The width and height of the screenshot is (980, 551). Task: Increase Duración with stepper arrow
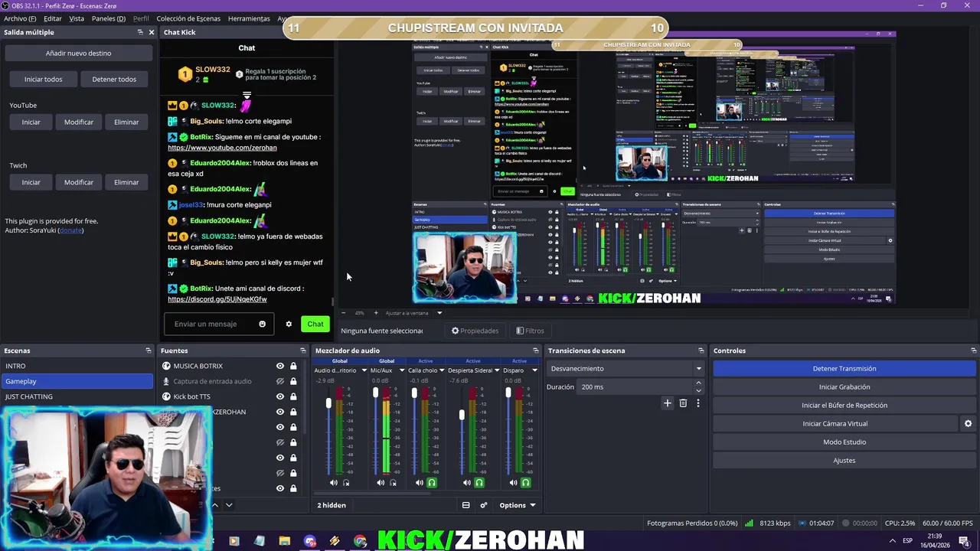(x=698, y=383)
